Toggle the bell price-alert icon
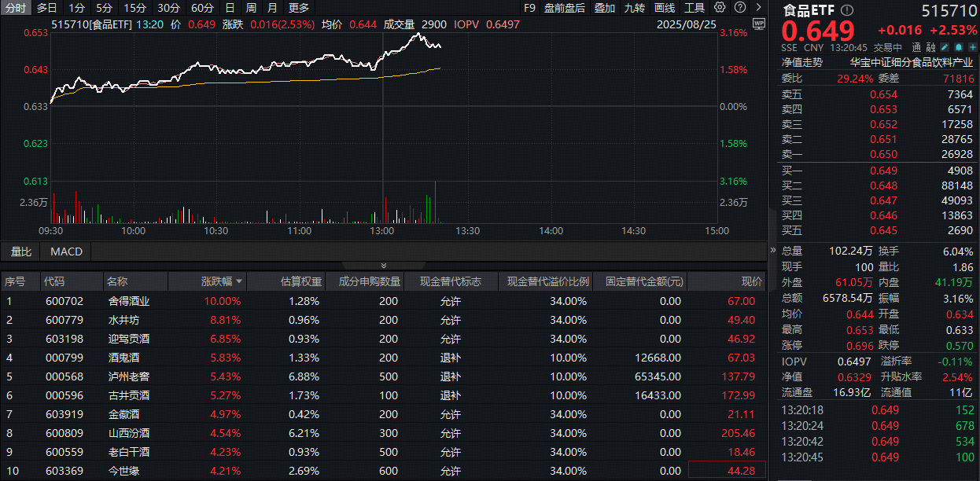Screen dimensions: 980x481 click(958, 47)
